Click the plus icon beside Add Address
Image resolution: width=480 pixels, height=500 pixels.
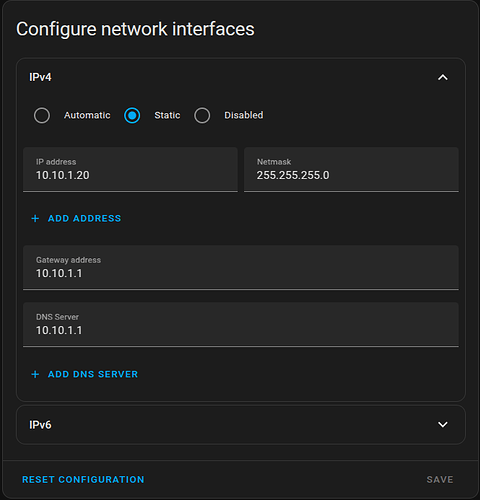pyautogui.click(x=35, y=218)
